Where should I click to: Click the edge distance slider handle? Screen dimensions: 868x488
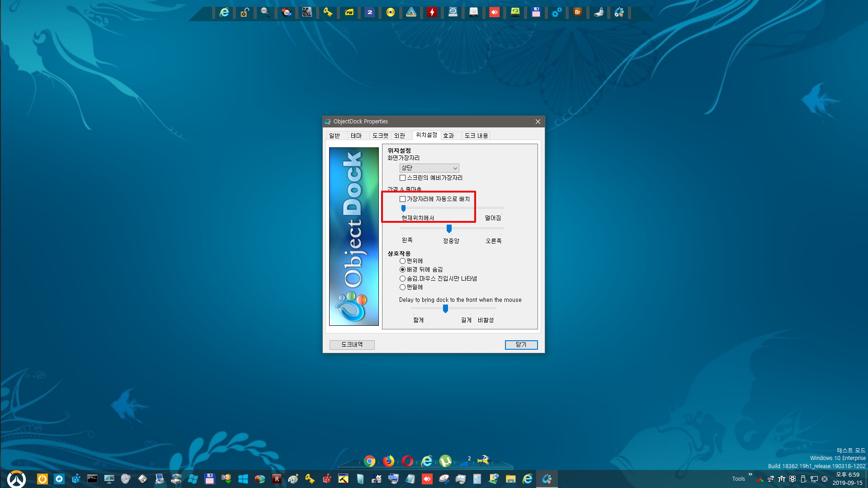pos(403,208)
